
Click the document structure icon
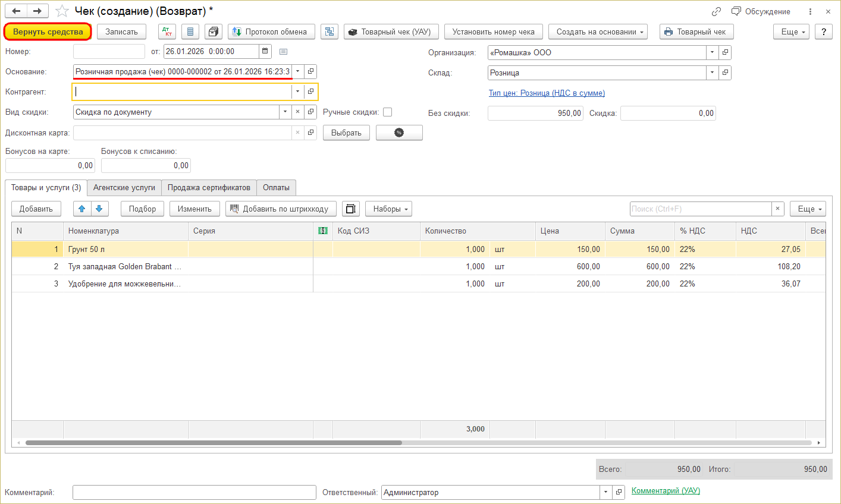tap(329, 31)
